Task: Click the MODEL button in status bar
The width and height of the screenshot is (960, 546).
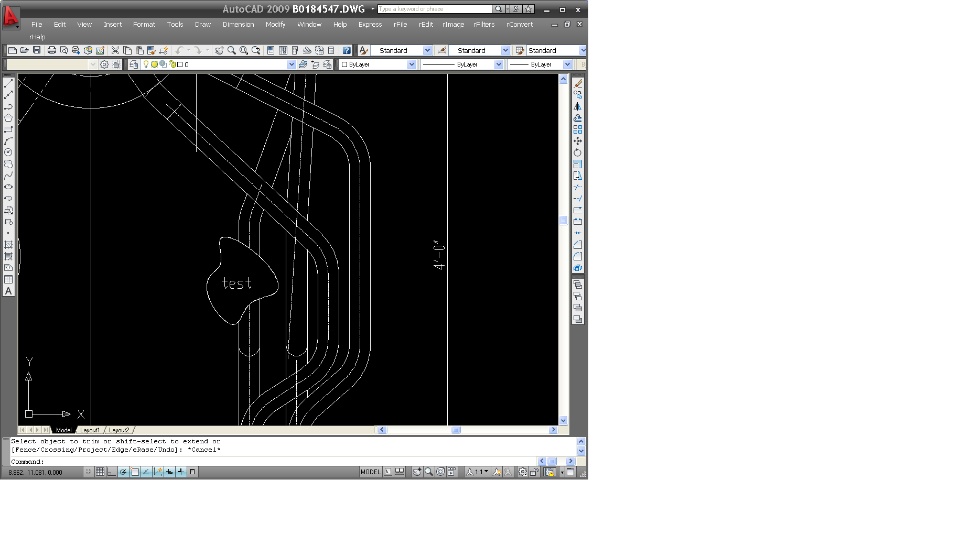Action: (370, 472)
